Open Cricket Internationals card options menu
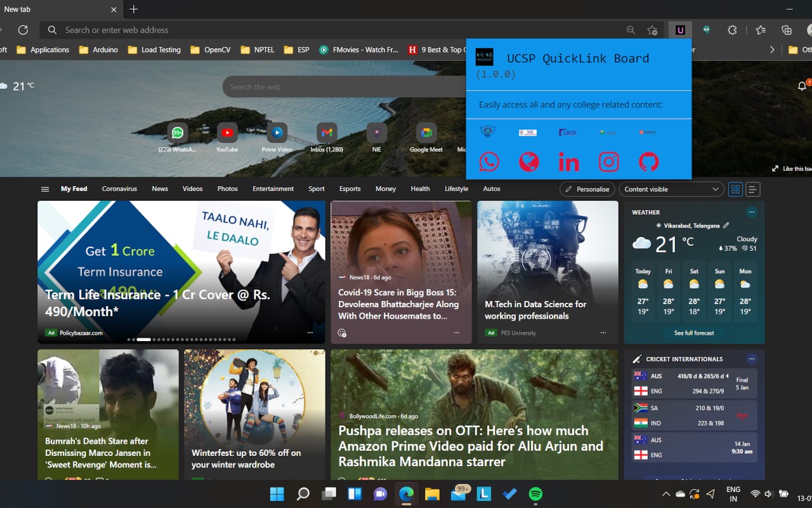Image resolution: width=812 pixels, height=508 pixels. pyautogui.click(x=752, y=359)
